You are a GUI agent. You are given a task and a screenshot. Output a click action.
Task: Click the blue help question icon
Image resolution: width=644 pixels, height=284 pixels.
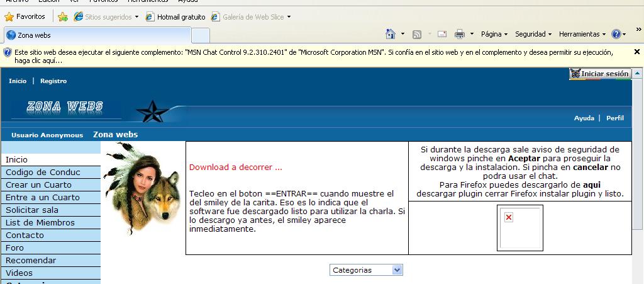coord(616,34)
